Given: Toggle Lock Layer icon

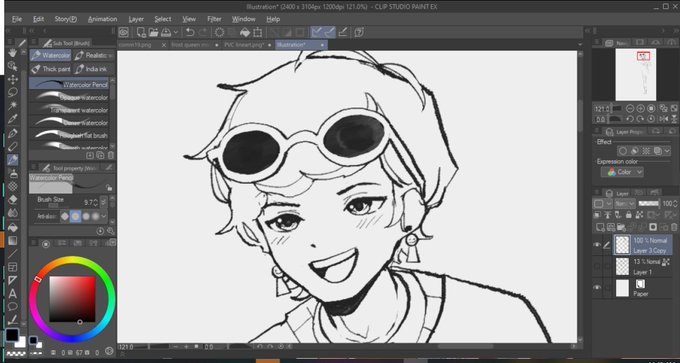Looking at the screenshot, I should 628,215.
